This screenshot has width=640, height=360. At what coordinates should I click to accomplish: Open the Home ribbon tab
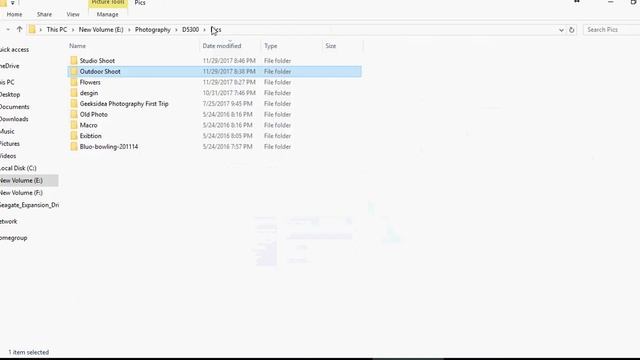14,14
